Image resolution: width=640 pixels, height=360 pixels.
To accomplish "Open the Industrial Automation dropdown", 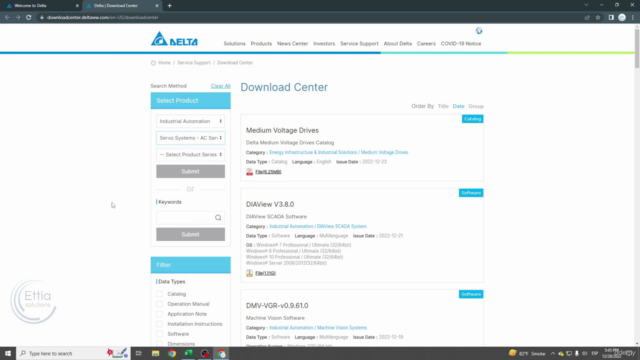I will pyautogui.click(x=191, y=121).
